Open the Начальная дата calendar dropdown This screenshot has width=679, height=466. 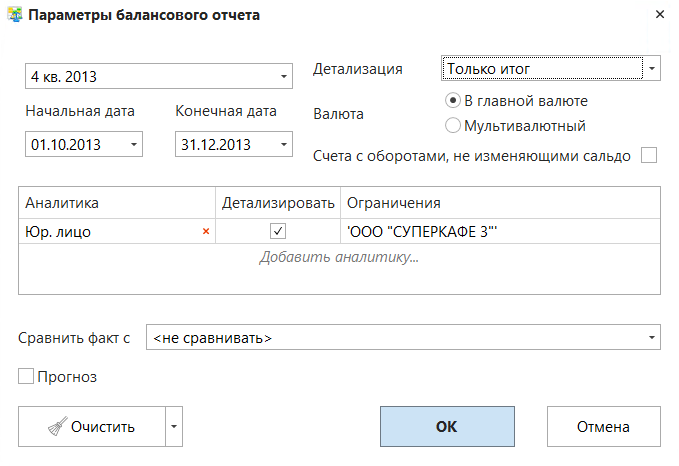134,145
